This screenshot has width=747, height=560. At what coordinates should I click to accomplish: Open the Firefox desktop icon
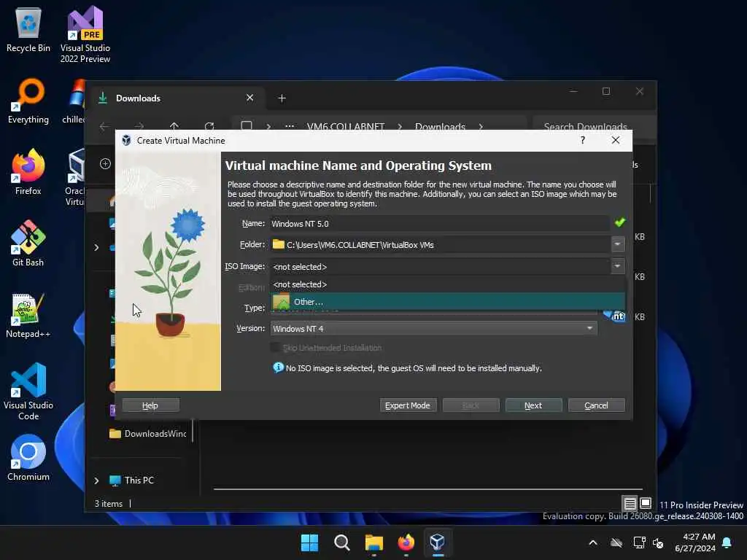28,172
